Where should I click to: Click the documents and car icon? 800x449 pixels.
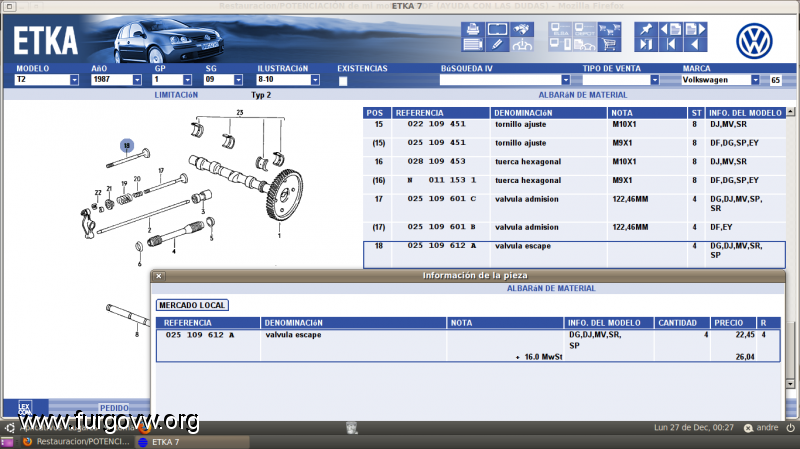click(585, 44)
